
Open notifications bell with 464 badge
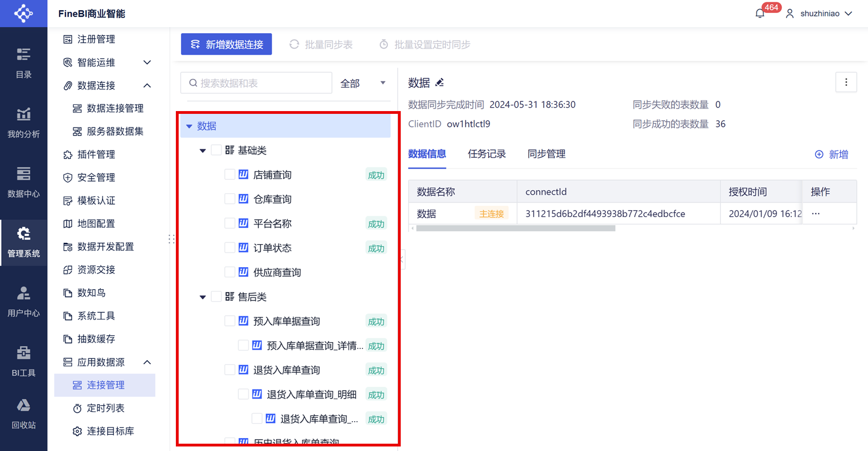761,13
